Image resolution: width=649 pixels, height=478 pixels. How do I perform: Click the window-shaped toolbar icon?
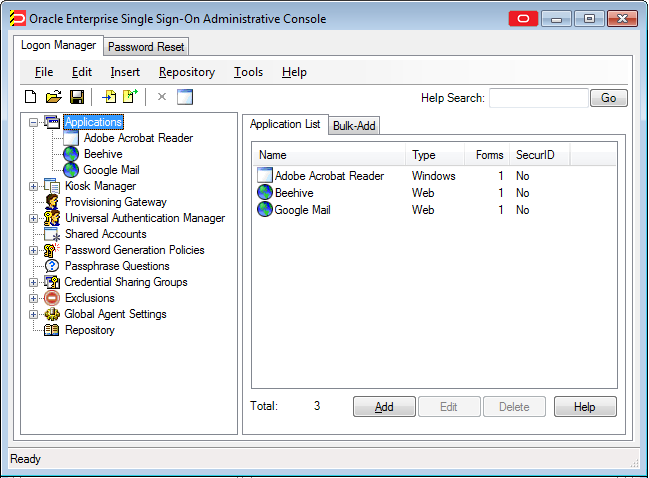185,97
